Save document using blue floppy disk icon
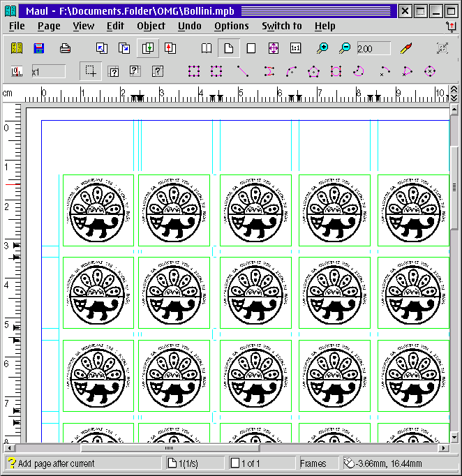Screen dimensions: 462x476 [x=39, y=48]
